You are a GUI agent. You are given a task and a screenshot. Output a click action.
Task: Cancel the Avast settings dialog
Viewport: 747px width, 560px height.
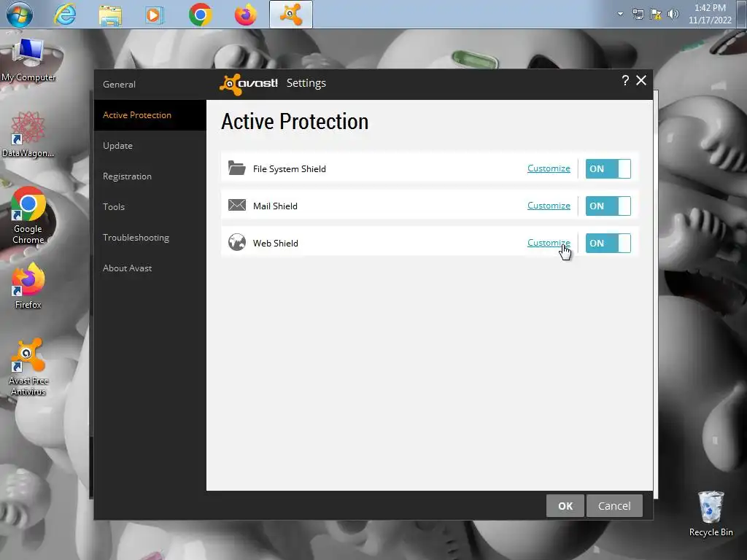tap(614, 506)
